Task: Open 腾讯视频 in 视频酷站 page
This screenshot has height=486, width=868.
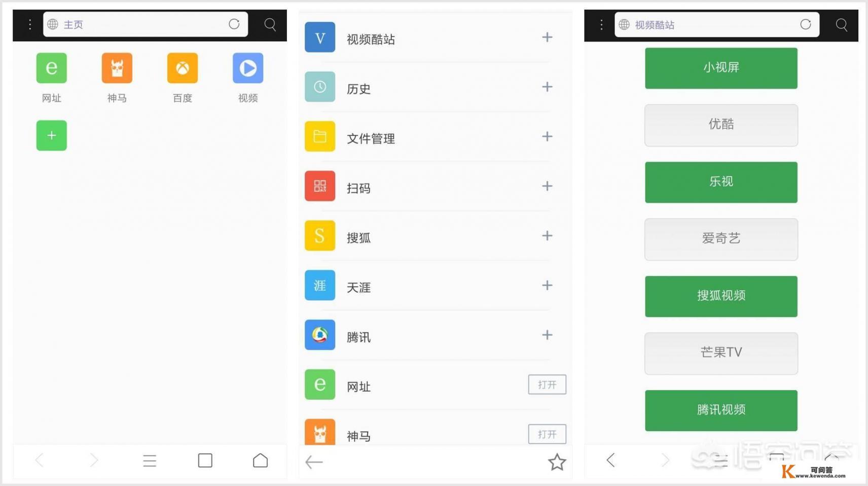Action: 721,410
